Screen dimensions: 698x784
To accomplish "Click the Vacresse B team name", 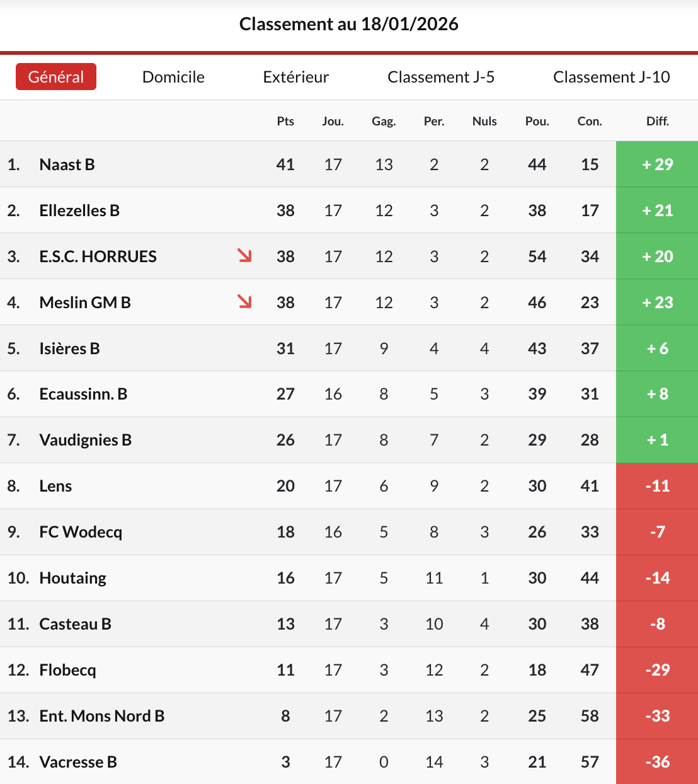I will click(x=78, y=762).
